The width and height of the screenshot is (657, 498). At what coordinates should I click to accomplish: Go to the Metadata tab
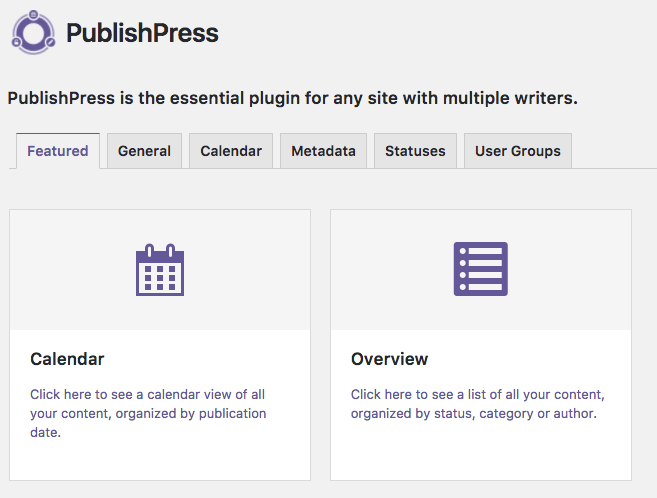[323, 151]
